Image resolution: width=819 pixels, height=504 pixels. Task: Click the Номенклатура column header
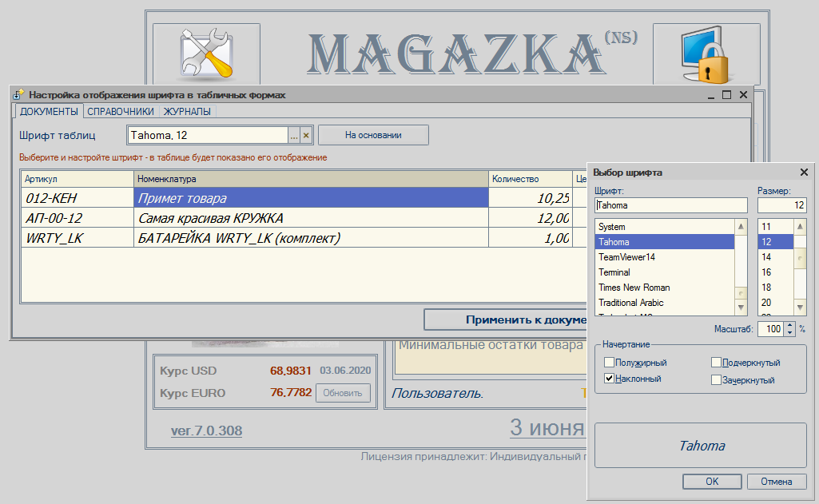point(311,179)
